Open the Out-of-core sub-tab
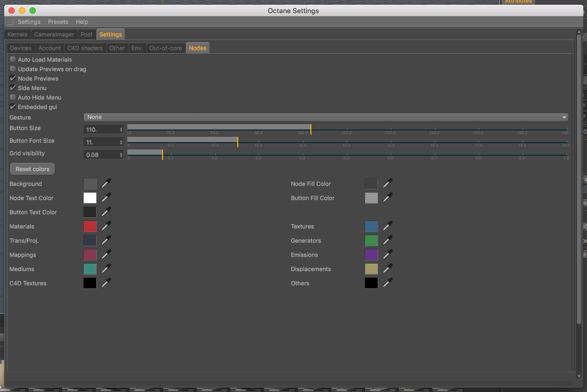The image size is (587, 392). pyautogui.click(x=166, y=48)
